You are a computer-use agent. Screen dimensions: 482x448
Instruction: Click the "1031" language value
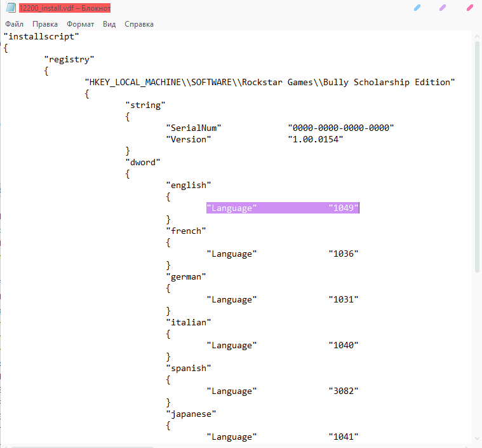[344, 299]
